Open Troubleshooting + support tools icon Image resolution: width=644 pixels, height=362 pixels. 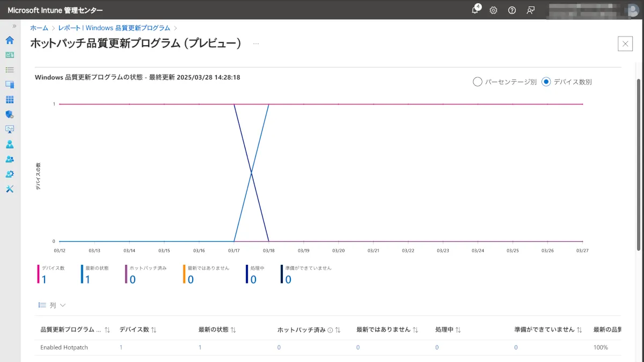[10, 189]
